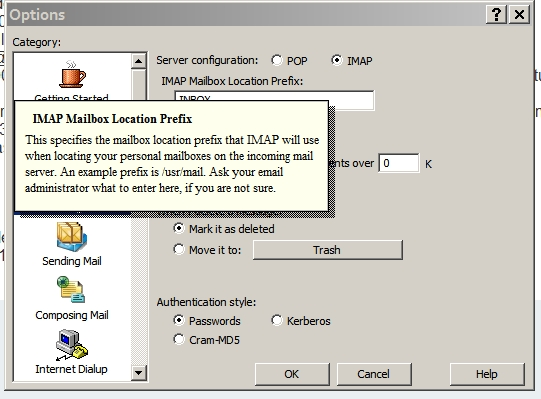Viewport: 541px width, 399px height.
Task: Click the Composing Mail label text
Action: click(72, 315)
